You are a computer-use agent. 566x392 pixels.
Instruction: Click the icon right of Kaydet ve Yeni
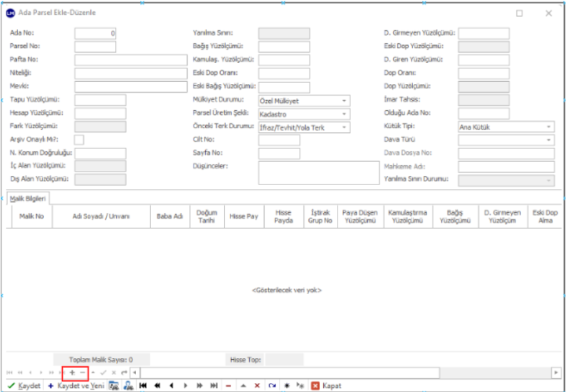114,386
